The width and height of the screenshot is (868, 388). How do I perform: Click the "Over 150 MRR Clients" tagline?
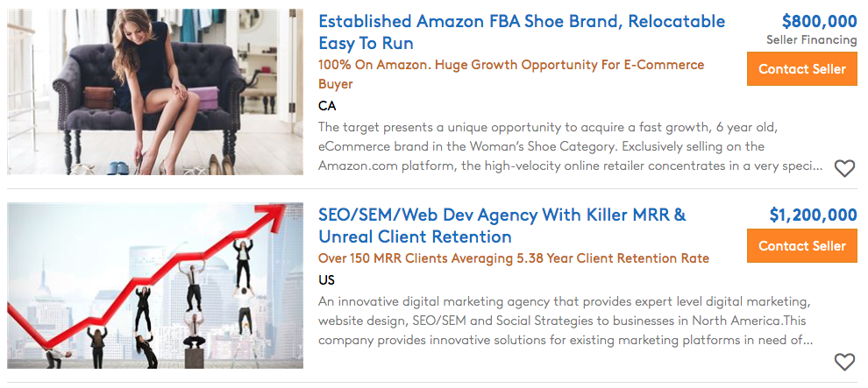pyautogui.click(x=514, y=258)
